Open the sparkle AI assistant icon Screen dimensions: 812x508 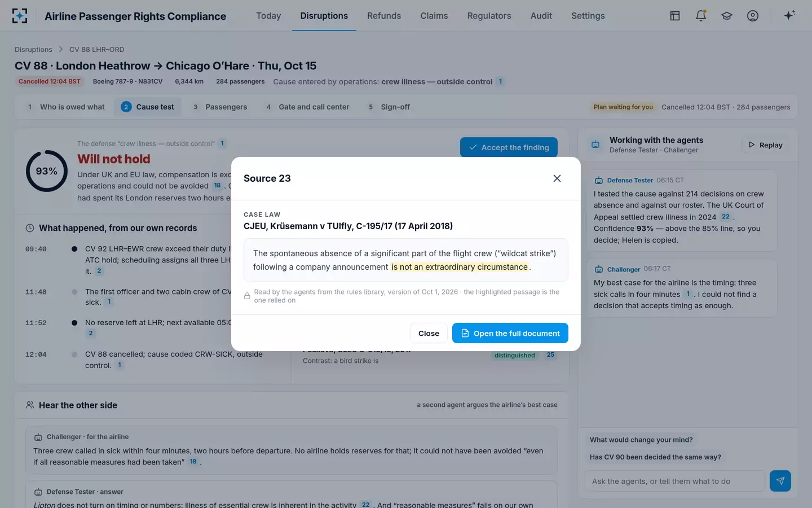789,16
